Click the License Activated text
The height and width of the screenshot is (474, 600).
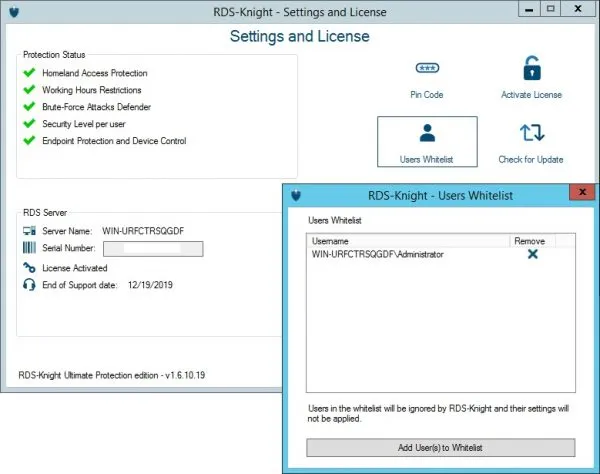[75, 268]
